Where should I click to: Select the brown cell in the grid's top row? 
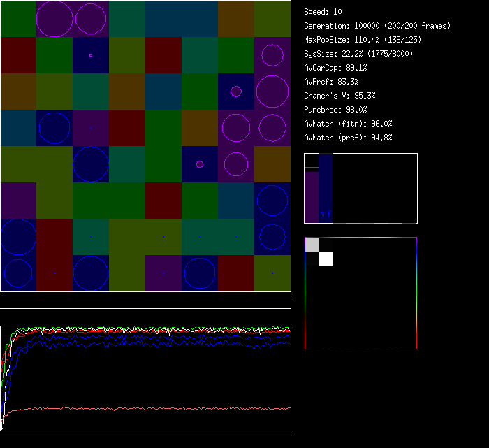tap(236, 18)
